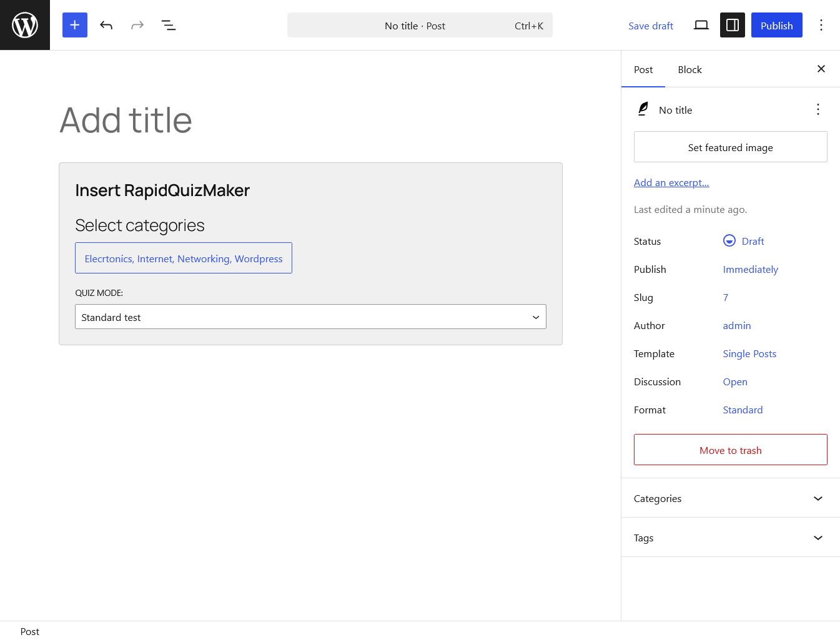
Task: Open the Add an excerpt link
Action: click(x=671, y=182)
